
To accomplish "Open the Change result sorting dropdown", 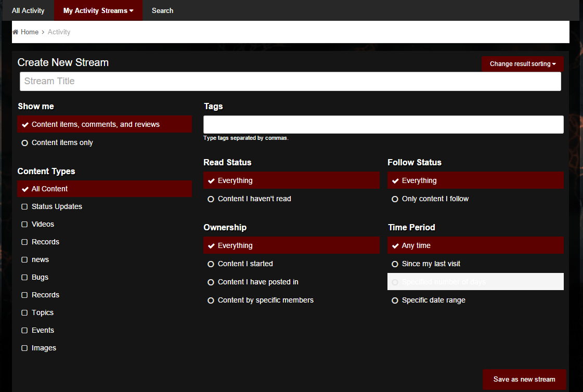I will [522, 64].
